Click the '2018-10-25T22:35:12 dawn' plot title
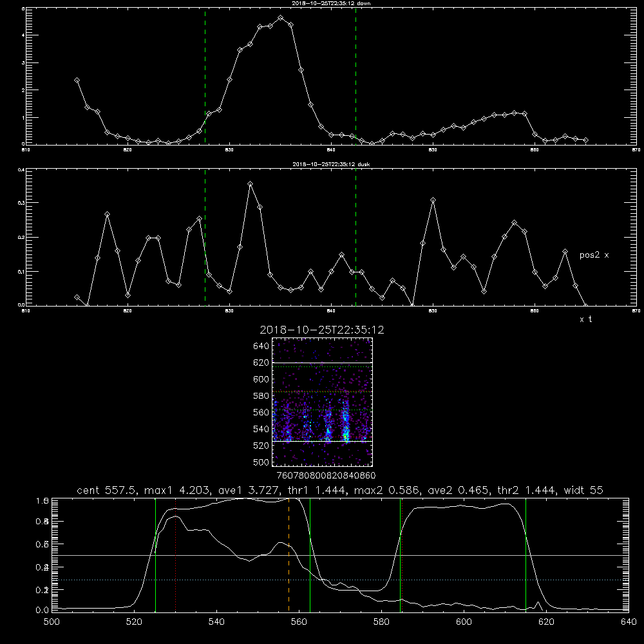 click(x=331, y=3)
